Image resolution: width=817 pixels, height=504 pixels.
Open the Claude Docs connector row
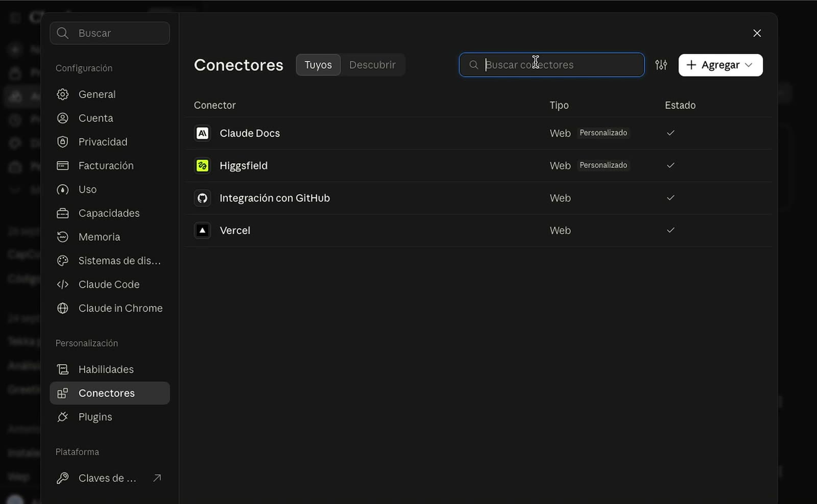479,133
